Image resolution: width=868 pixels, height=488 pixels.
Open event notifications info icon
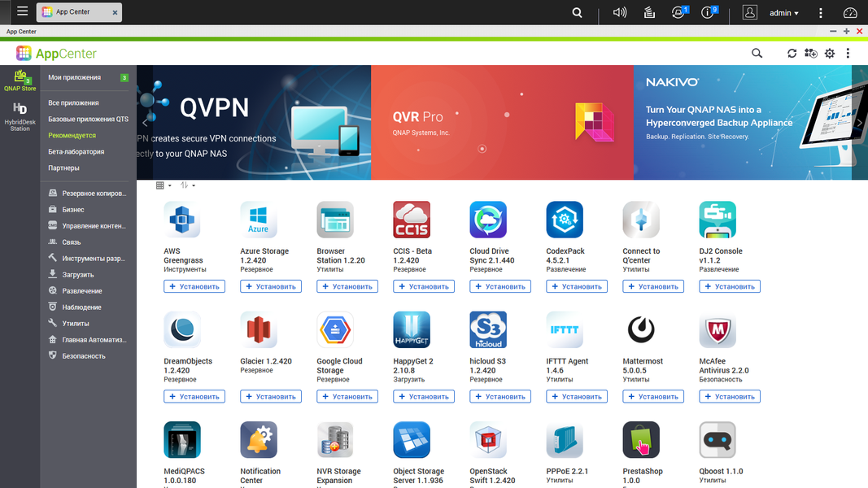(709, 12)
